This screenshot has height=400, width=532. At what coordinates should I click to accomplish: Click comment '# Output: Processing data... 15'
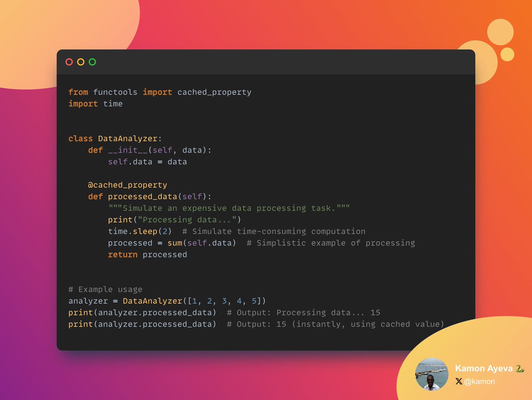pos(304,312)
